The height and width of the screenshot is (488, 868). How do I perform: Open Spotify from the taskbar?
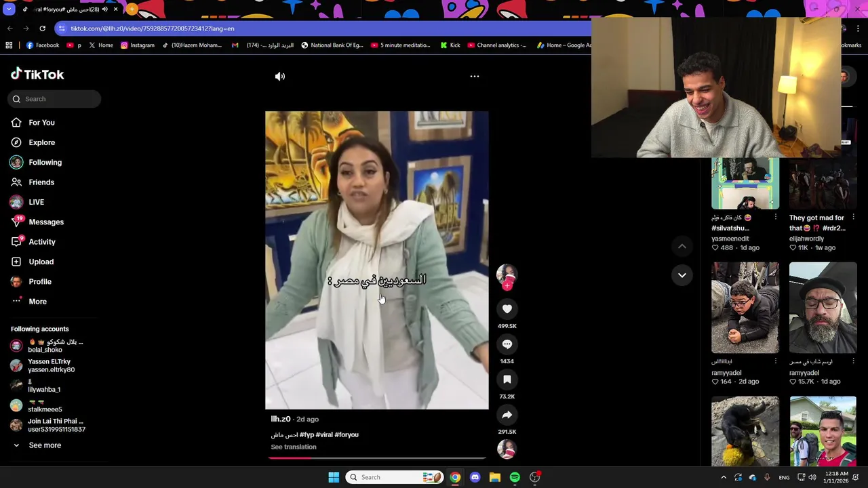pyautogui.click(x=515, y=477)
